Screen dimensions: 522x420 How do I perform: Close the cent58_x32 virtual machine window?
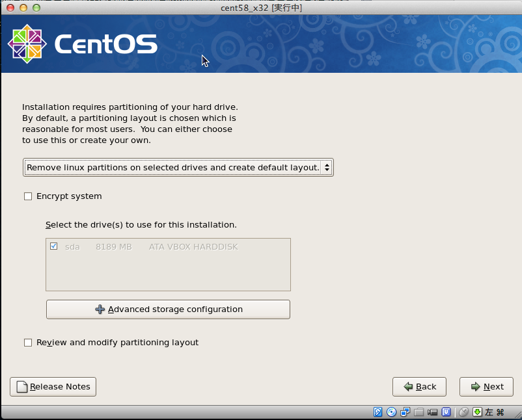click(x=10, y=8)
